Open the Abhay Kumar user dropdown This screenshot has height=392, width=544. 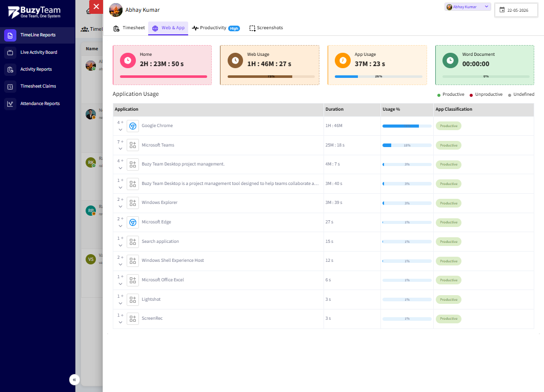tap(468, 7)
